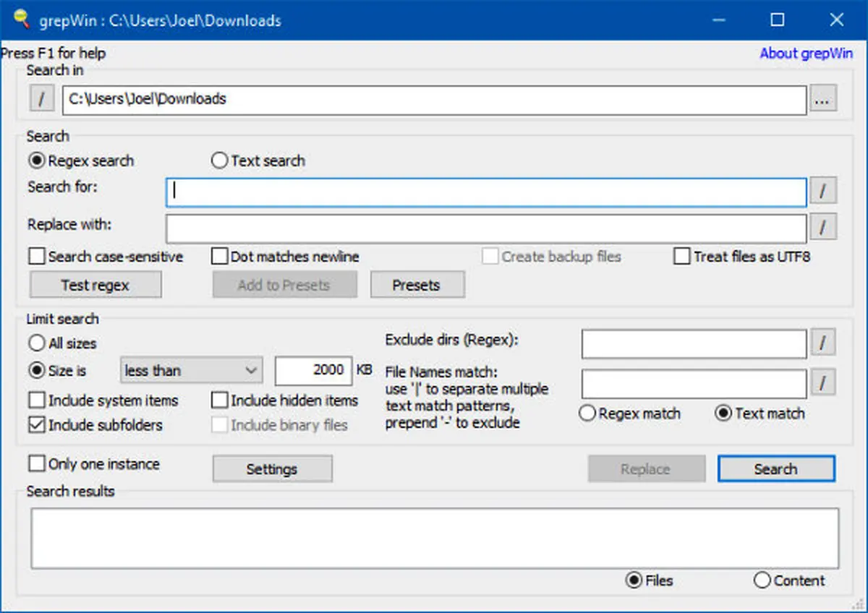Select the Text search radio button
The image size is (868, 613).
pyautogui.click(x=219, y=160)
